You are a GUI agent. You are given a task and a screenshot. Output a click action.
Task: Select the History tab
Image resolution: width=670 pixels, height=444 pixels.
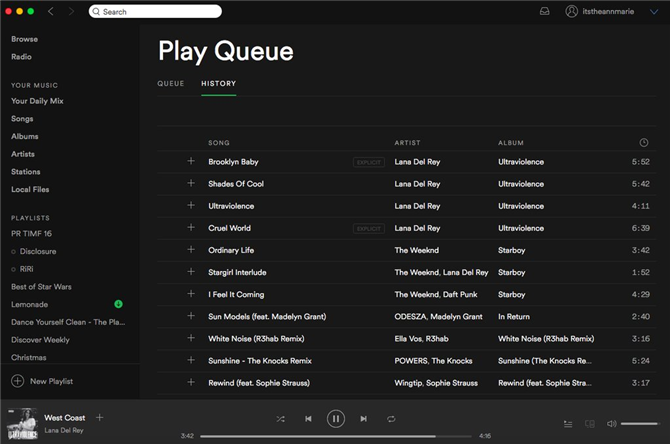tap(218, 83)
